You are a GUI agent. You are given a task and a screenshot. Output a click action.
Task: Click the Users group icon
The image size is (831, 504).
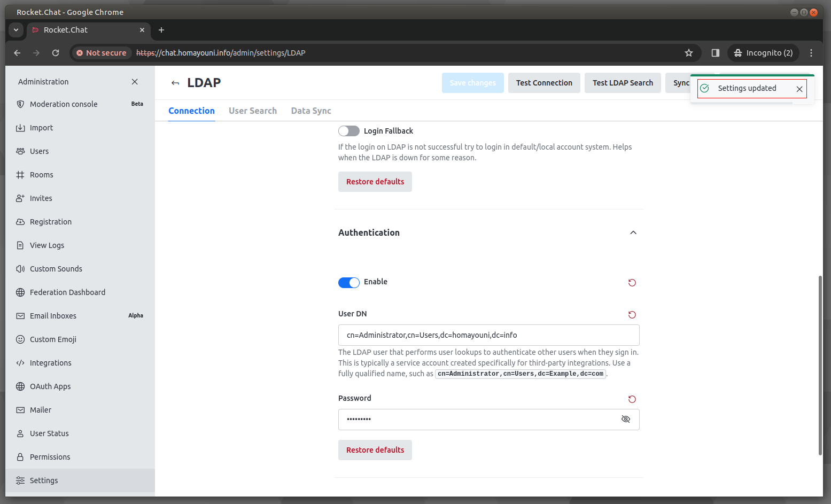(20, 151)
